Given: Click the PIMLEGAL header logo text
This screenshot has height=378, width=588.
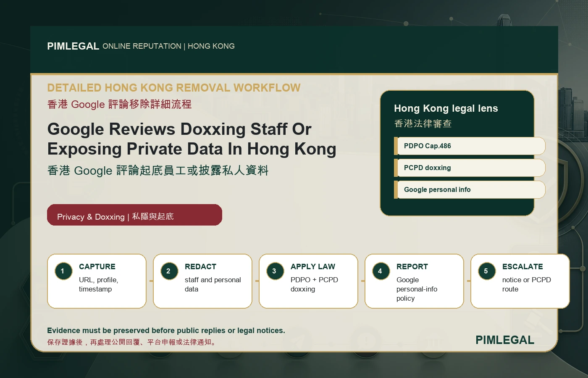Looking at the screenshot, I should click(x=73, y=46).
